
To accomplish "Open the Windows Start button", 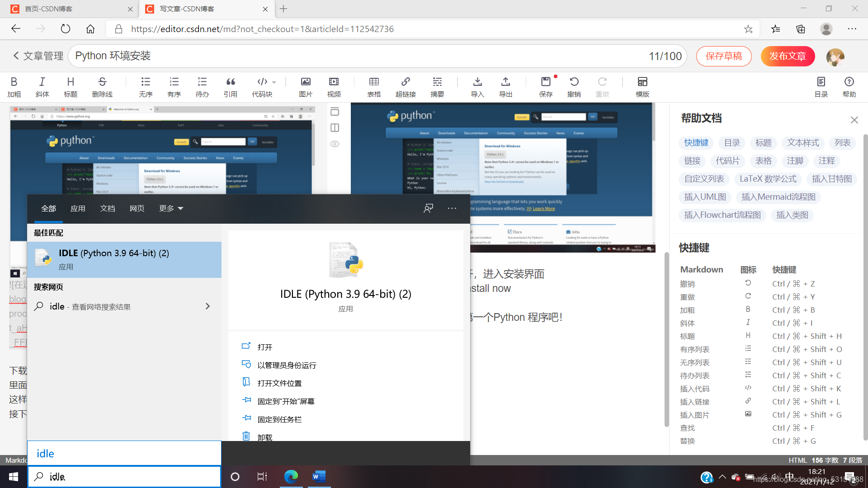I will 14,477.
